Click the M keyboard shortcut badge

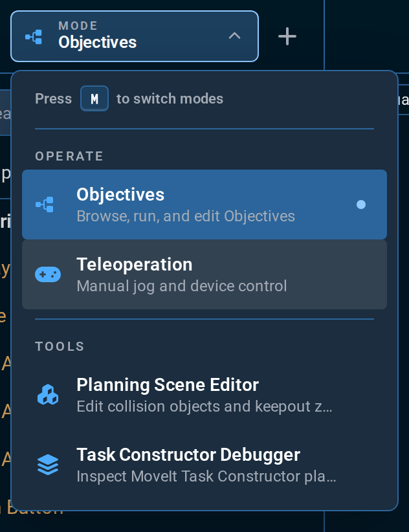[x=94, y=99]
